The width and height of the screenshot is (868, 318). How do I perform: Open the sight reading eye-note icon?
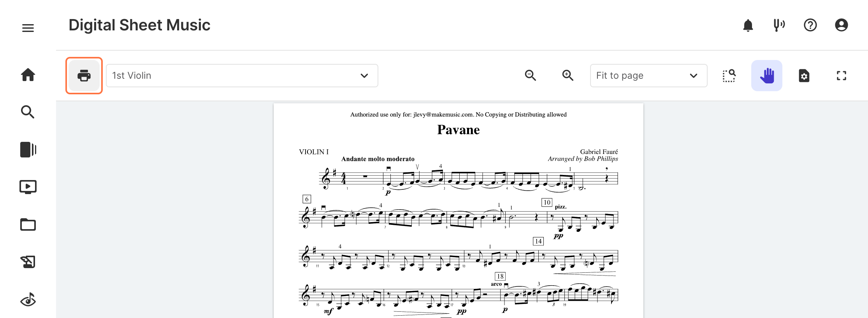28,299
